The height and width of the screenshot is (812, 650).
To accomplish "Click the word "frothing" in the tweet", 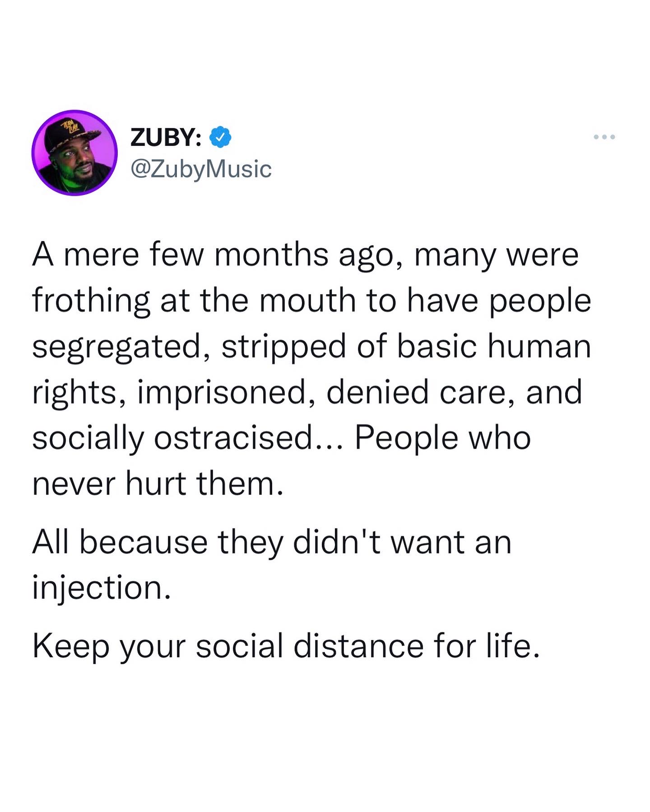I will click(91, 301).
